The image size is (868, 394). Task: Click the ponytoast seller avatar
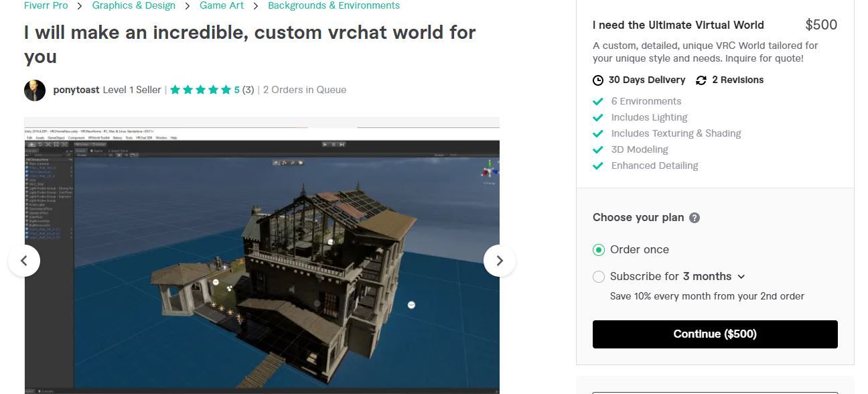tap(35, 90)
